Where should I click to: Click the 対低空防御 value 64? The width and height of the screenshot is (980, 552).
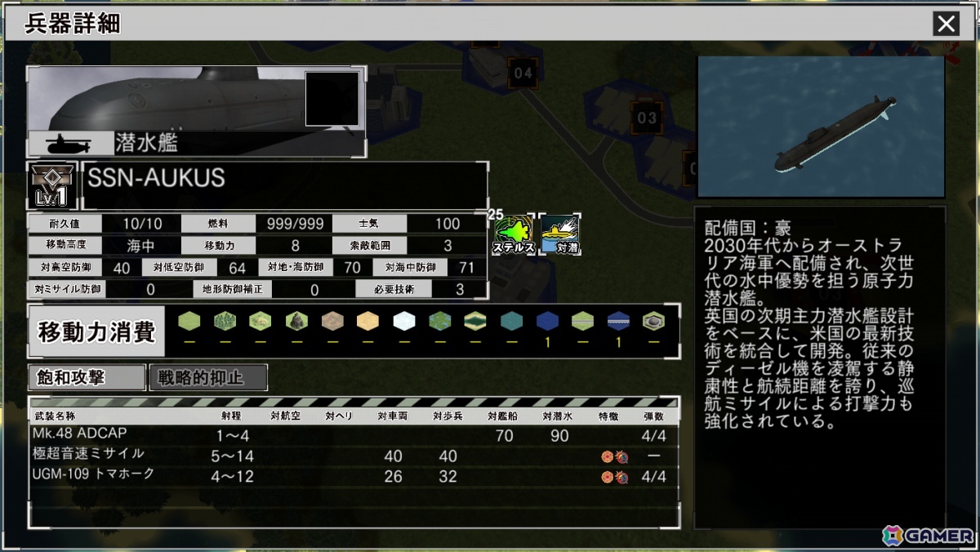[x=237, y=268]
